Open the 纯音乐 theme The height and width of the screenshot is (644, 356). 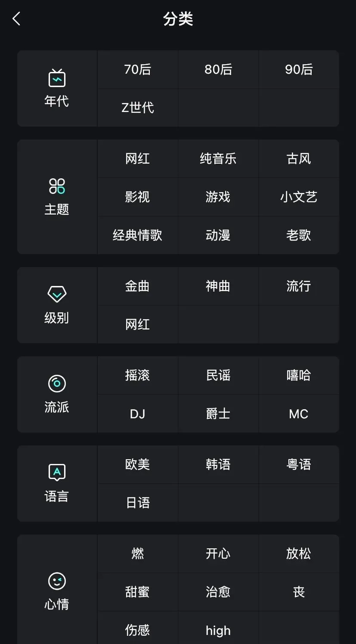[x=218, y=159]
